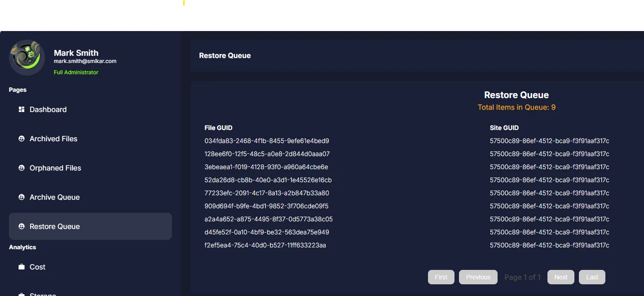Select file GUID 034fda83-2468-4f1b-8455-9efe61e4bed9
644x296 pixels.
tap(267, 141)
